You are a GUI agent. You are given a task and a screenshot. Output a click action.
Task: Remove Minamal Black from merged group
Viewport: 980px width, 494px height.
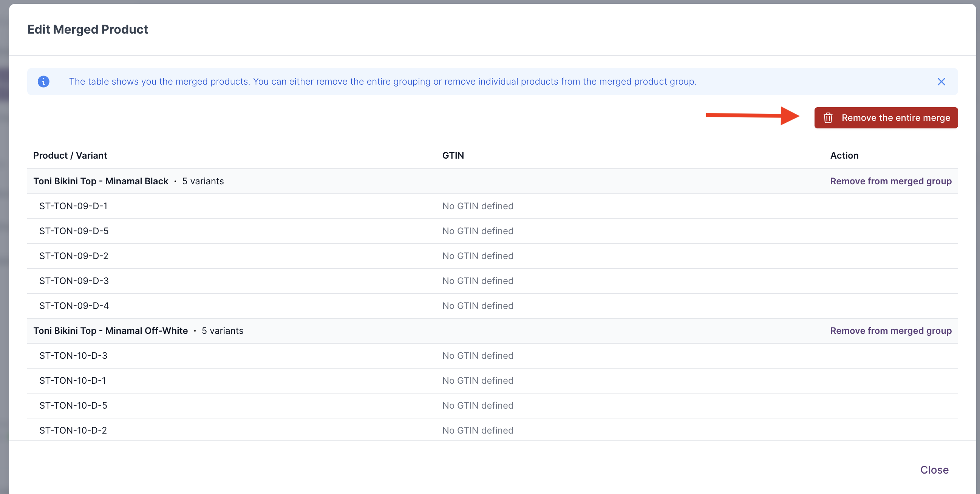tap(890, 181)
